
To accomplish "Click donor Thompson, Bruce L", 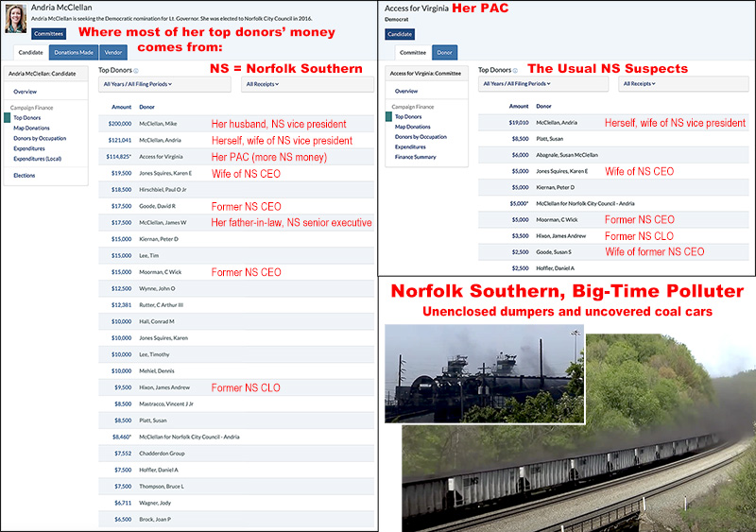I will click(x=162, y=487).
